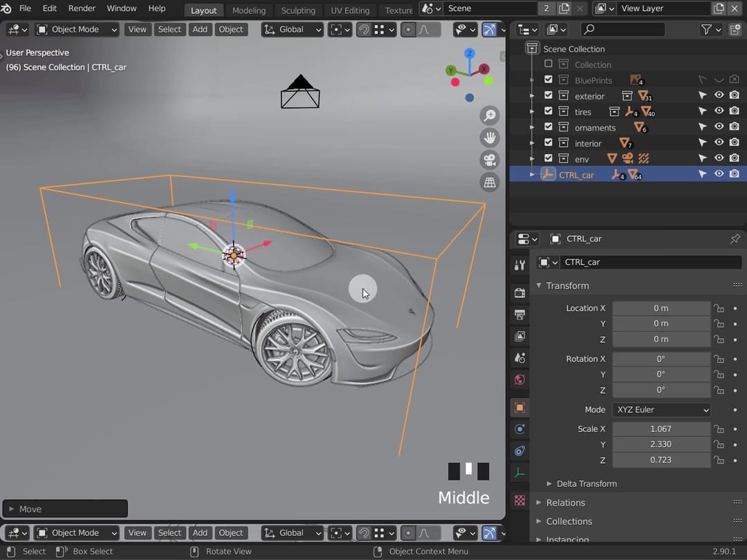Image resolution: width=747 pixels, height=560 pixels.
Task: Switch to the Modeling workspace tab
Action: coord(248,10)
